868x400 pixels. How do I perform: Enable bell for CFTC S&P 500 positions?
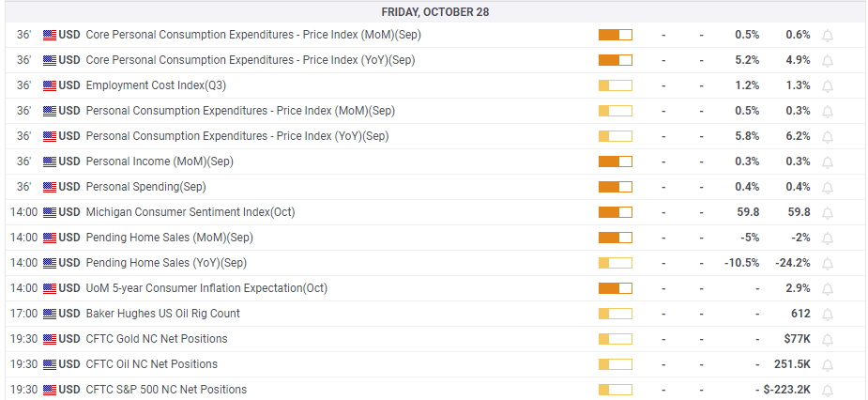828,391
